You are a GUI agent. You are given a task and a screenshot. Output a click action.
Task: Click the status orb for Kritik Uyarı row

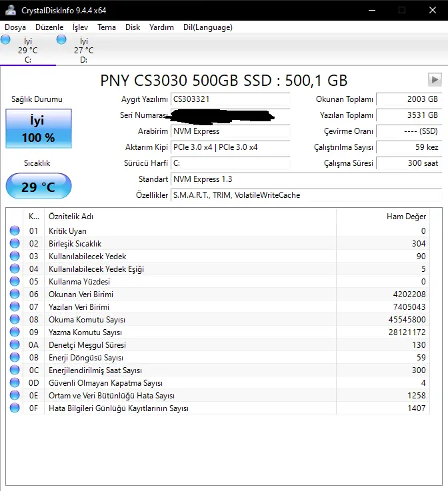coord(15,231)
